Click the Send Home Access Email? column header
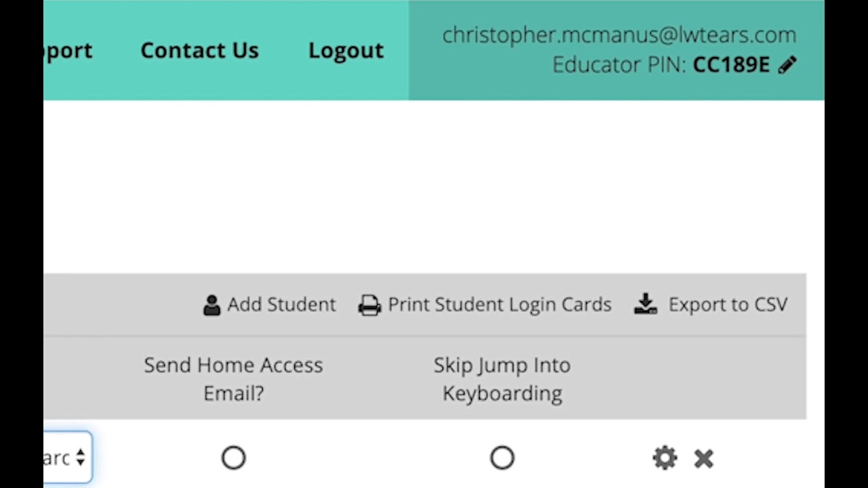Screen dimensions: 868x488 click(233, 379)
